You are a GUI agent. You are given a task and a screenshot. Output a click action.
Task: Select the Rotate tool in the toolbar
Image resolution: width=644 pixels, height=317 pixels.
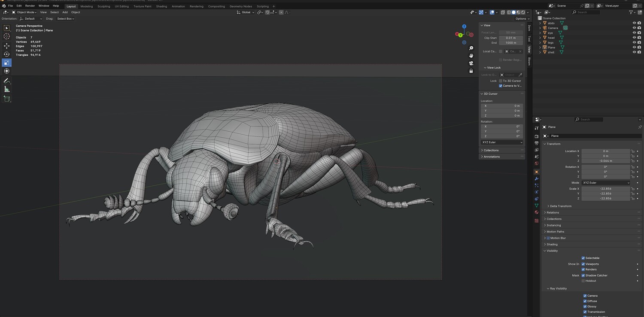7,54
